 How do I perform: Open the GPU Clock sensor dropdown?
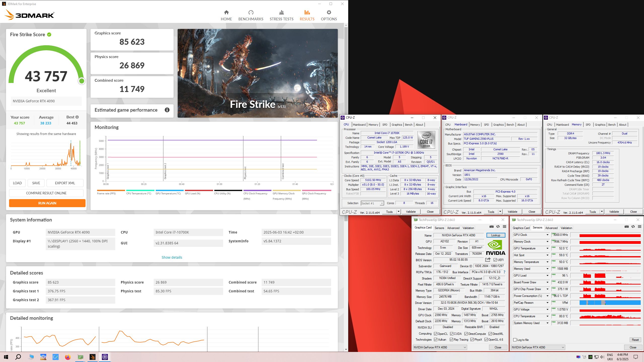[547, 235]
